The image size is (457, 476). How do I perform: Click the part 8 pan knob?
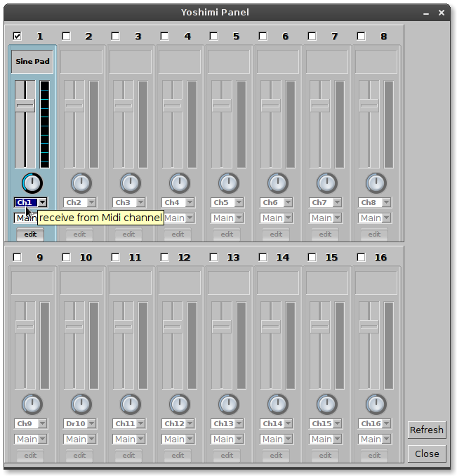(x=376, y=183)
